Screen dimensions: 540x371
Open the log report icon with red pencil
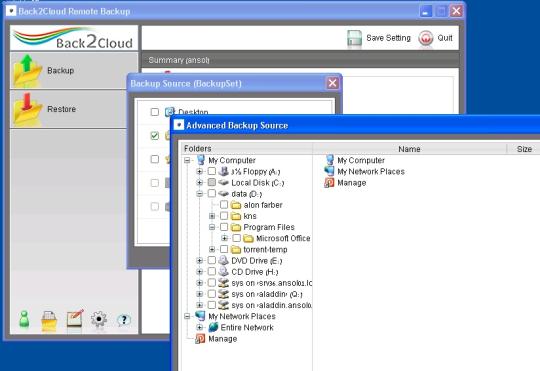[x=74, y=319]
